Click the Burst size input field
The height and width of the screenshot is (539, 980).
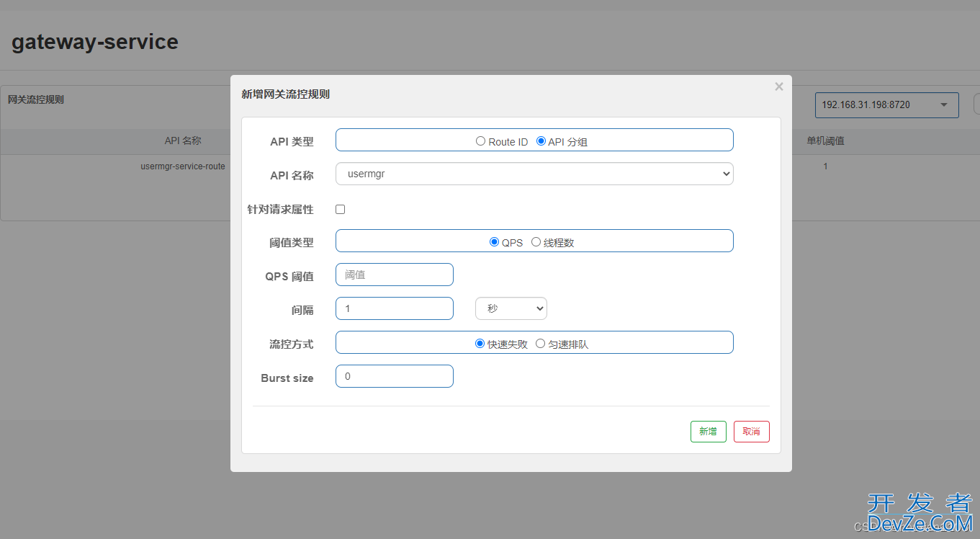coord(395,376)
